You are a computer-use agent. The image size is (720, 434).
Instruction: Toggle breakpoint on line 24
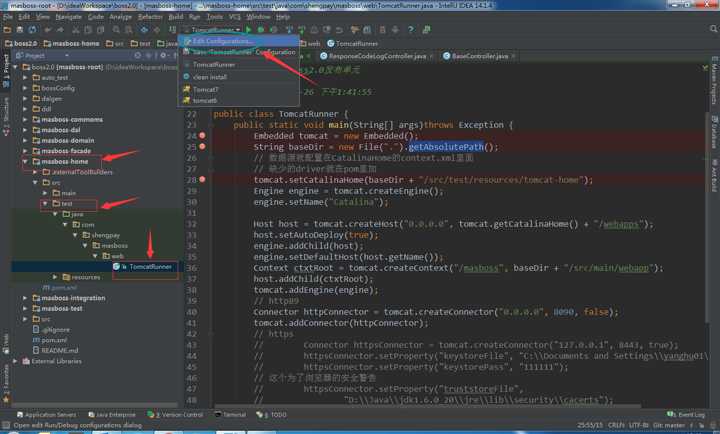click(x=202, y=136)
